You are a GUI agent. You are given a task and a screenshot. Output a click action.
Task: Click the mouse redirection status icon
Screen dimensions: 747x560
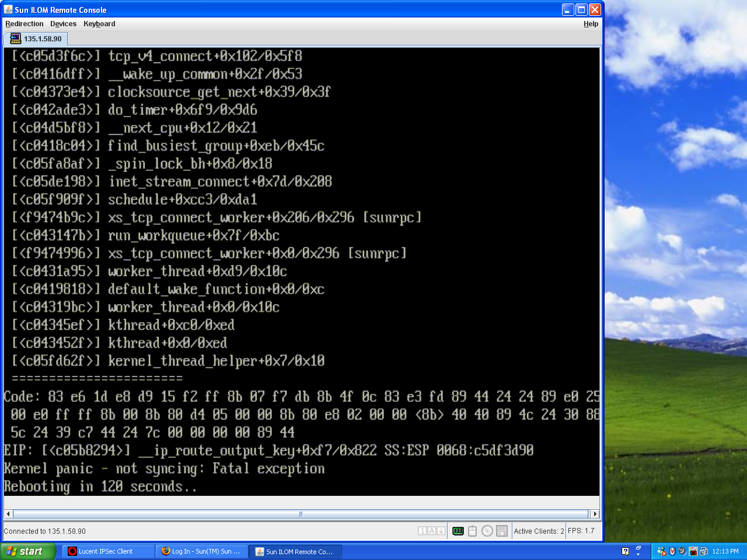473,531
